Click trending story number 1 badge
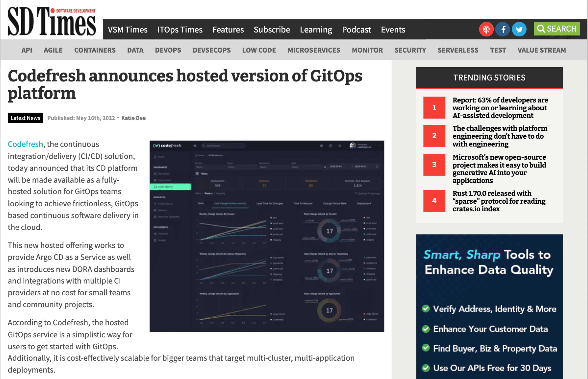Screen dimensions: 588x379 tap(434, 108)
